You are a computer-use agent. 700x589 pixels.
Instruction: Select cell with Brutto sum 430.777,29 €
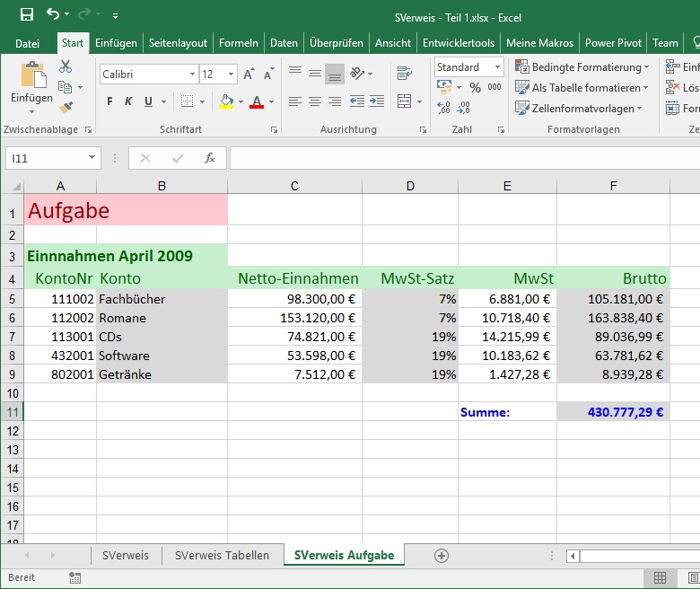pyautogui.click(x=613, y=412)
